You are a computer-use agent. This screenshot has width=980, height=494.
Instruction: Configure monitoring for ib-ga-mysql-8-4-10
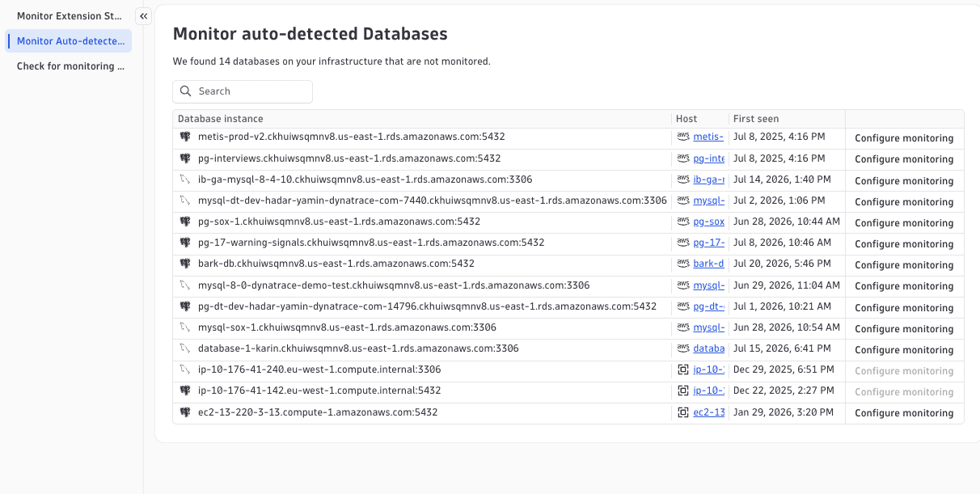(x=904, y=181)
